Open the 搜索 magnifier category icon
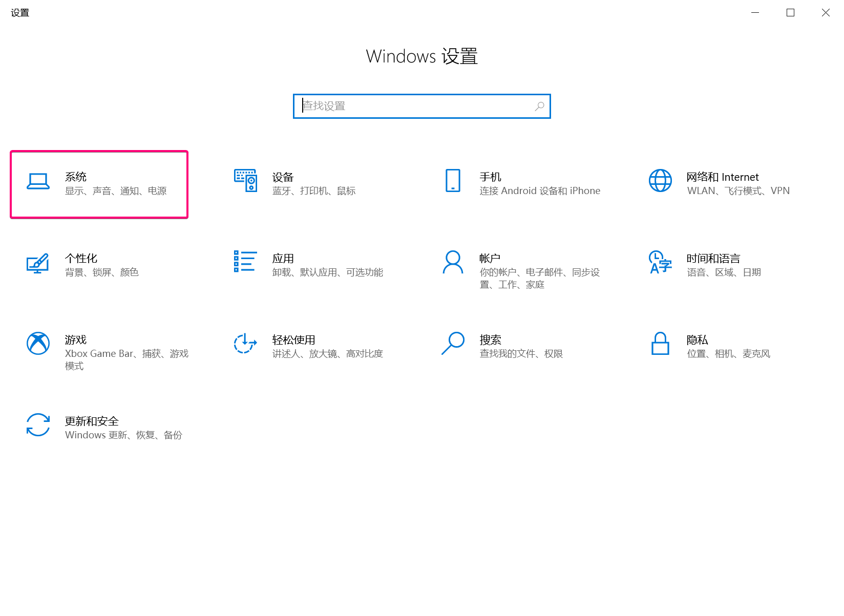The width and height of the screenshot is (844, 616). pyautogui.click(x=453, y=343)
